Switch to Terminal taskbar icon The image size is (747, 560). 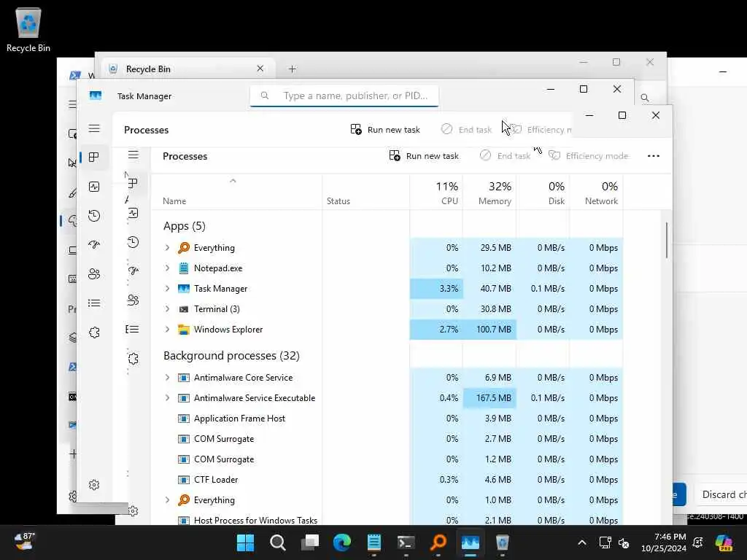[406, 542]
